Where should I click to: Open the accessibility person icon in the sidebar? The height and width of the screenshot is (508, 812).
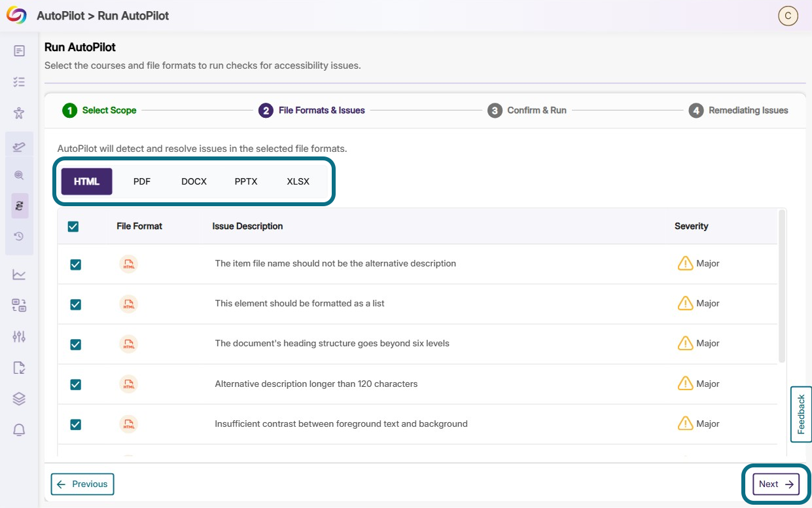point(19,113)
